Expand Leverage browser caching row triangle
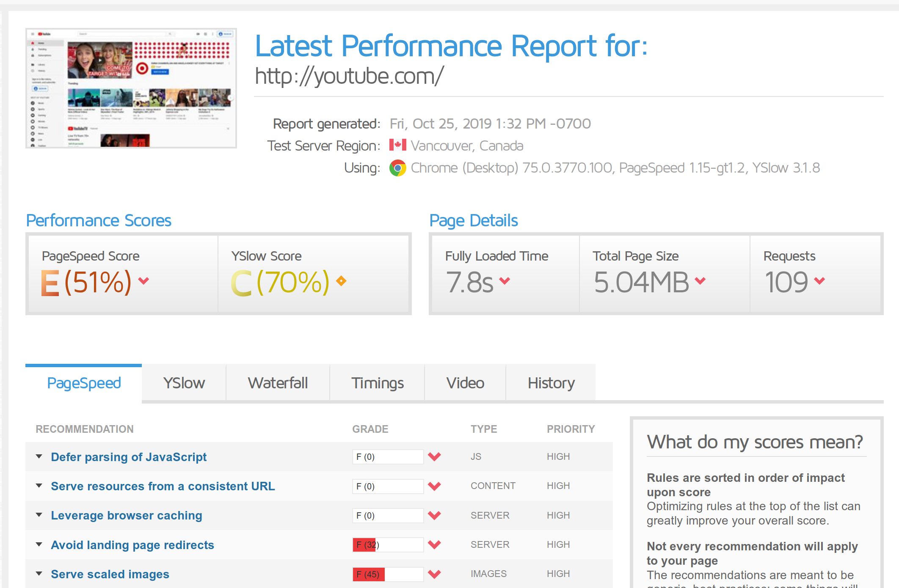The image size is (899, 588). [x=39, y=515]
